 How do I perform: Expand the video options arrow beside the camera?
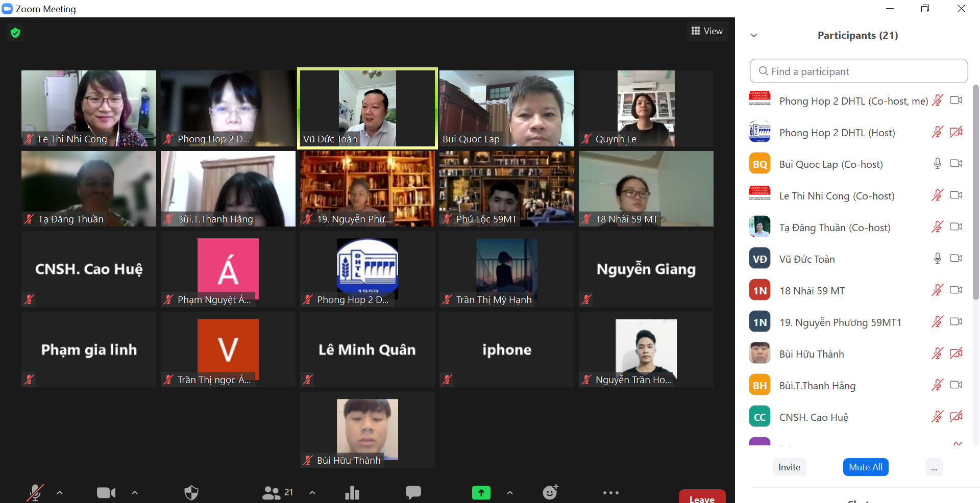135,493
